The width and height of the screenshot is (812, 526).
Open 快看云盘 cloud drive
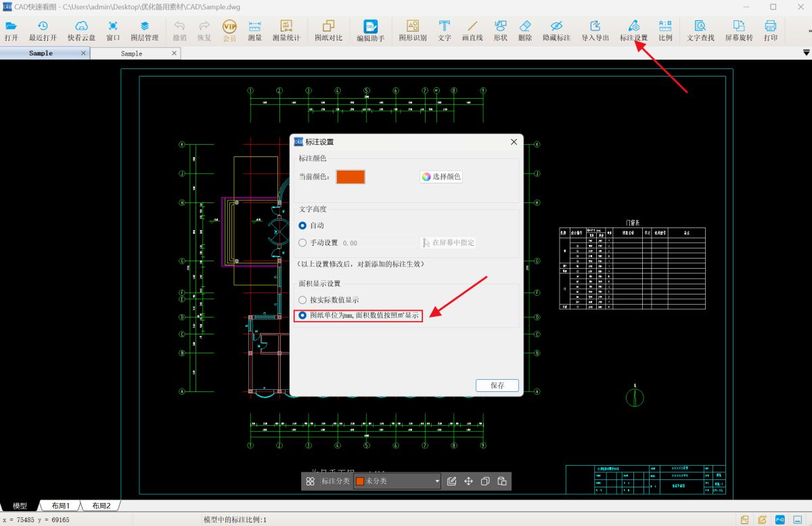coord(81,31)
